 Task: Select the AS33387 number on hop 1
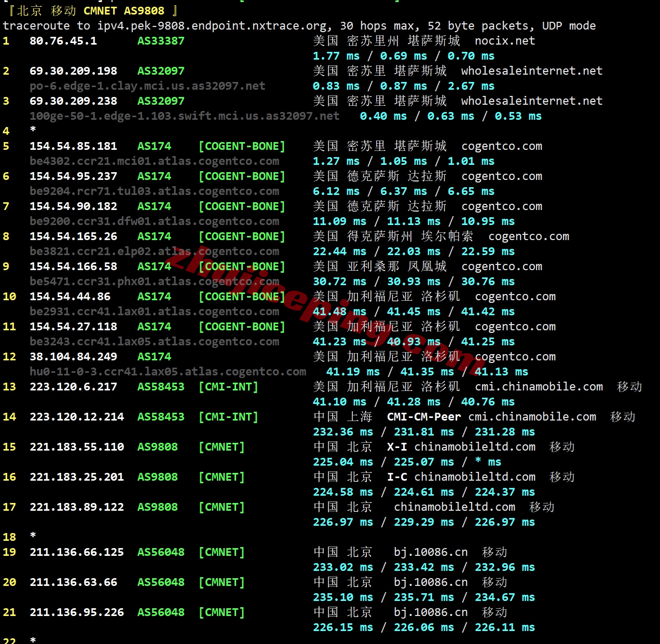pyautogui.click(x=160, y=41)
